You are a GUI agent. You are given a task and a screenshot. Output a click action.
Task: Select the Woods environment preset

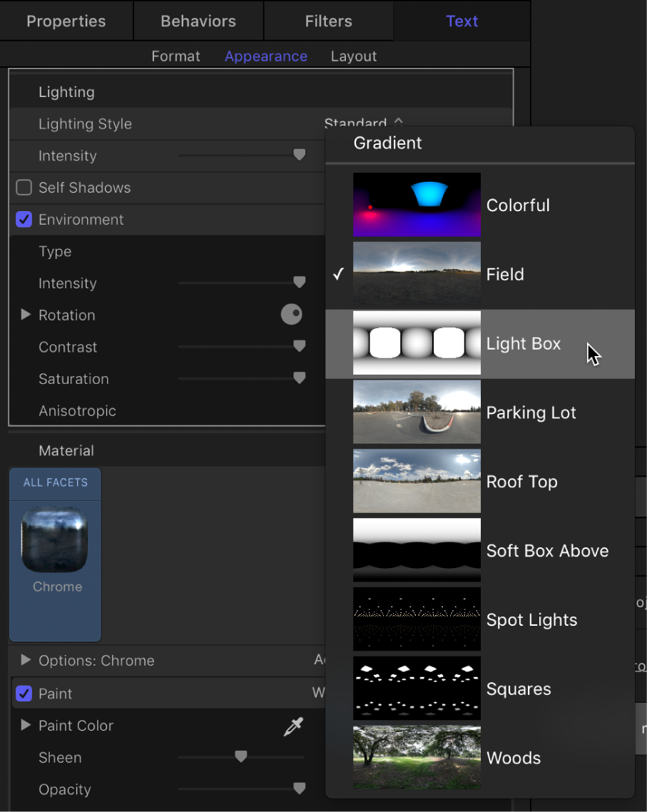point(417,758)
